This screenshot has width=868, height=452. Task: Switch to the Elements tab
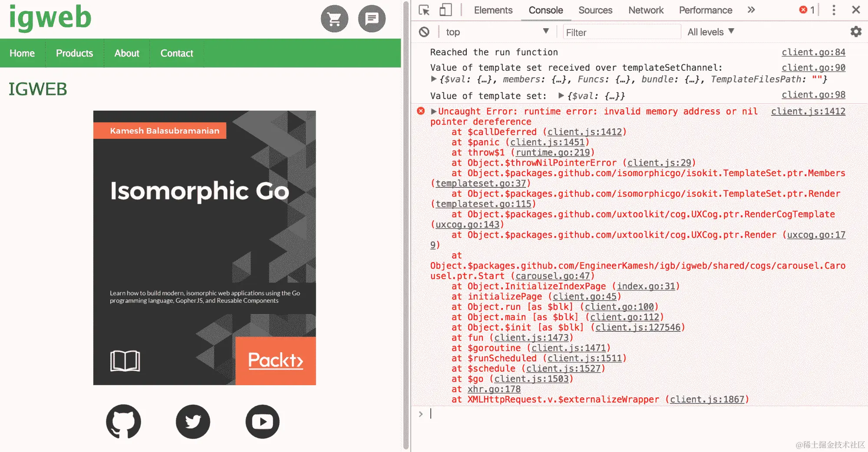click(493, 10)
